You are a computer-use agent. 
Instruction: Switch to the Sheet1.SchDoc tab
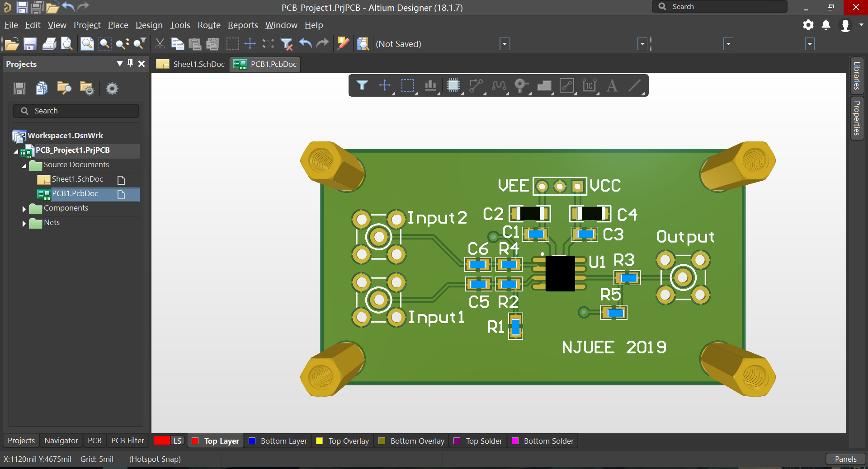pyautogui.click(x=190, y=64)
